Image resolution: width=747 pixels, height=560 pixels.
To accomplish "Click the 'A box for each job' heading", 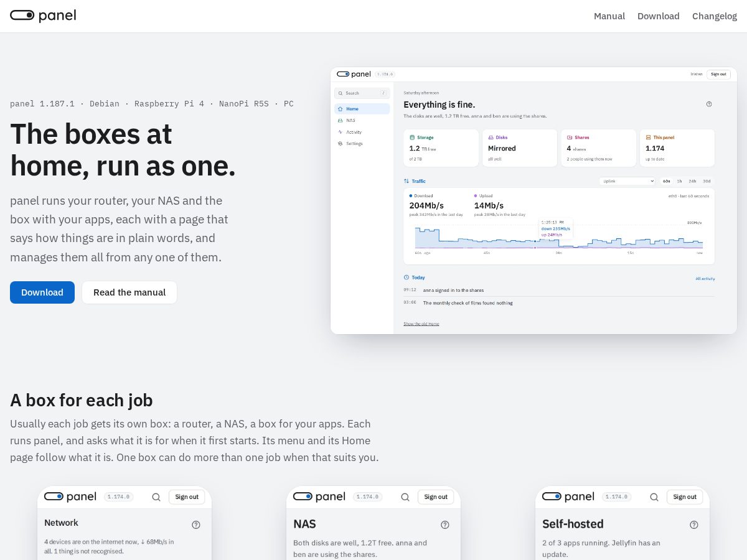I will (x=82, y=400).
